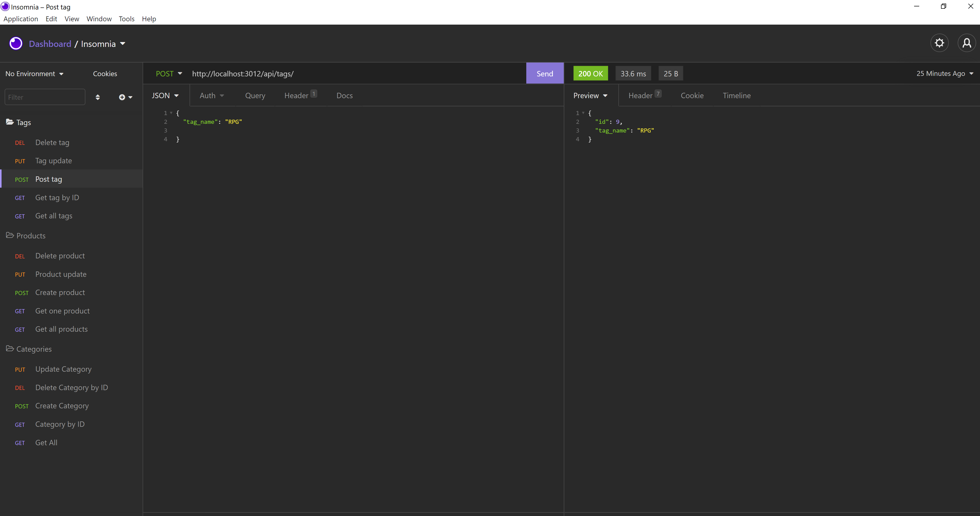
Task: Select the Get all tags request
Action: (x=54, y=216)
